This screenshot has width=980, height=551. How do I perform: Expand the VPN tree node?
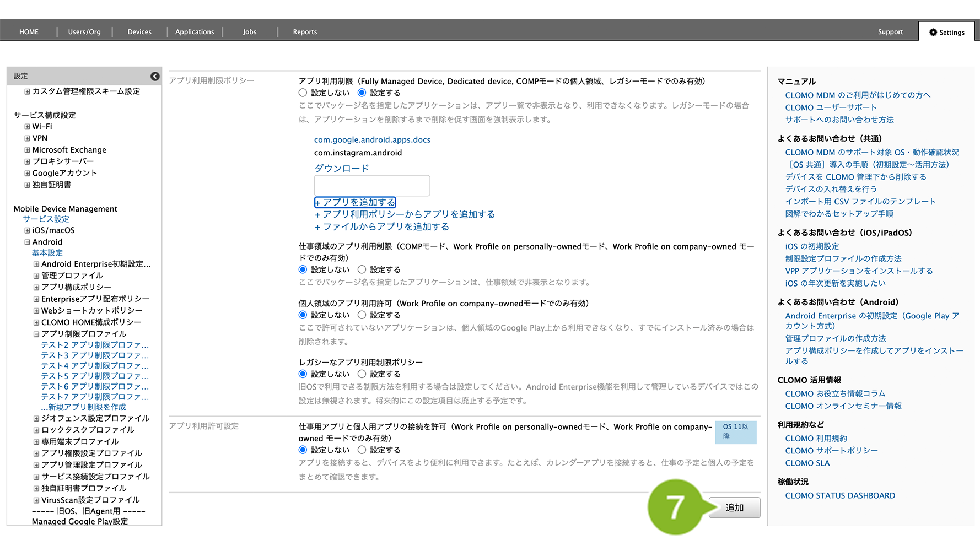(27, 138)
